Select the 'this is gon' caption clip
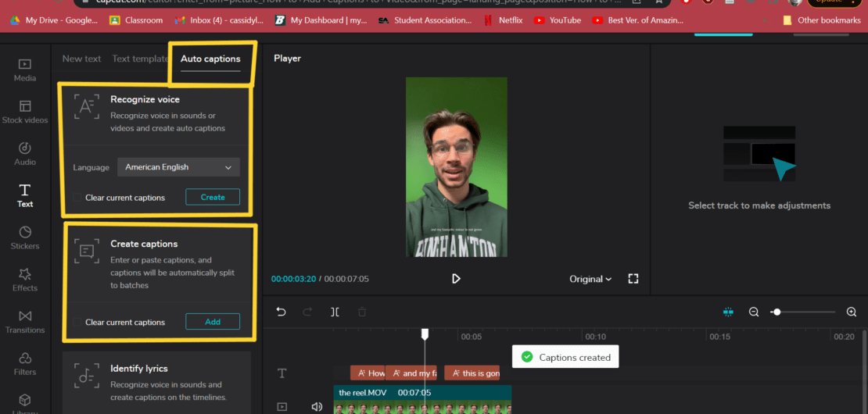This screenshot has height=414, width=868. (472, 373)
